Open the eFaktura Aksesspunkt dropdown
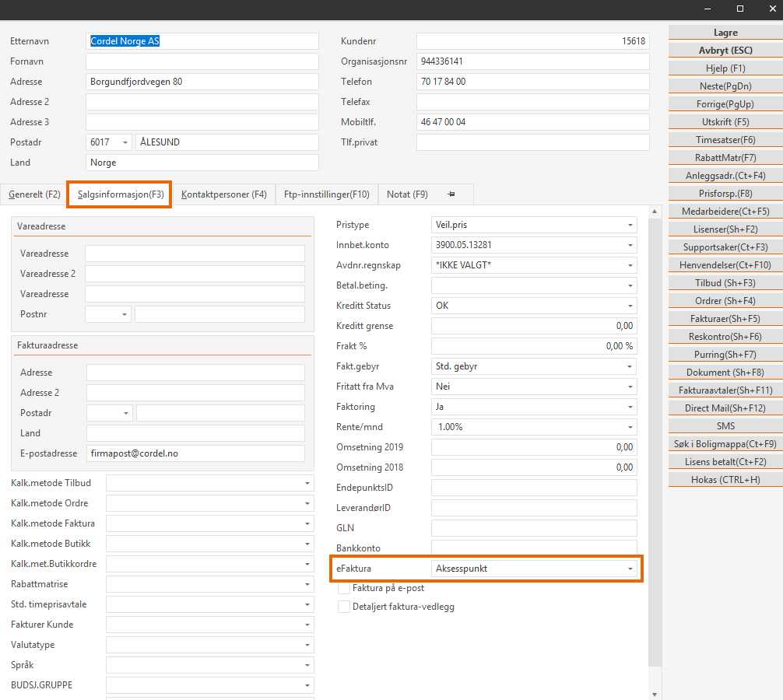This screenshot has height=700, width=783. pos(630,569)
